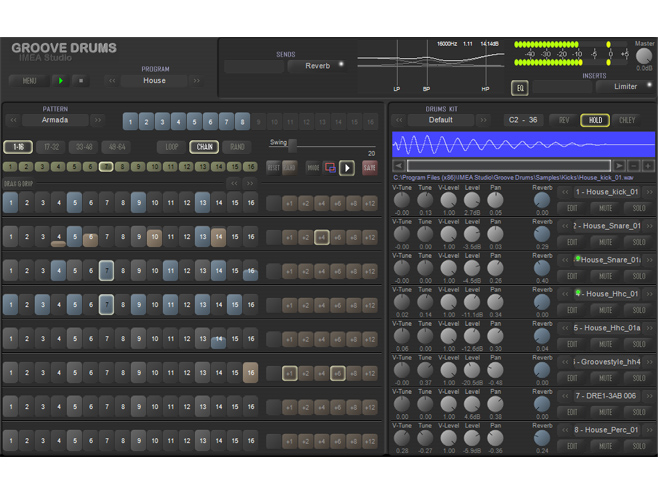Stop playback with the square stop button
The image size is (658, 494).
(x=81, y=81)
